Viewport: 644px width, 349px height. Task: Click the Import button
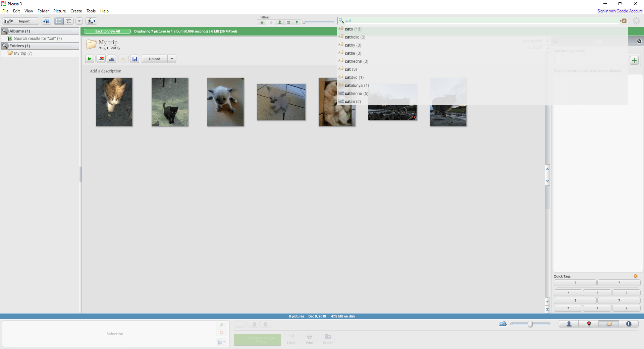[21, 21]
